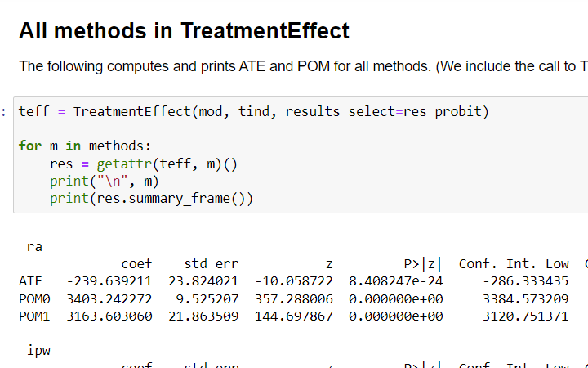Click the "ra" method label in output
Screen dimensions: 588x368
(34, 245)
